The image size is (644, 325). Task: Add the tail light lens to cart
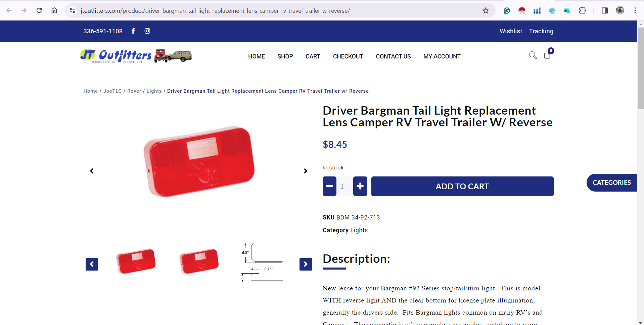(x=462, y=186)
